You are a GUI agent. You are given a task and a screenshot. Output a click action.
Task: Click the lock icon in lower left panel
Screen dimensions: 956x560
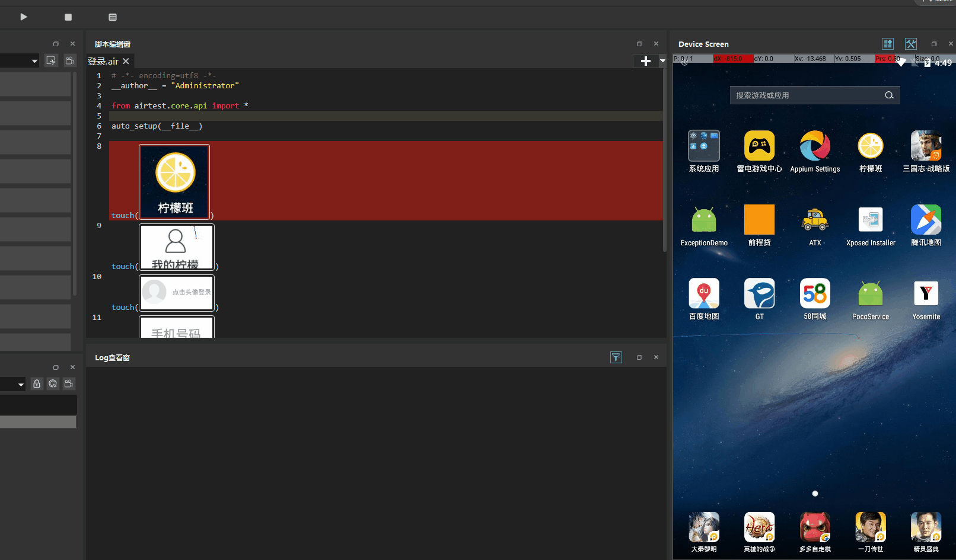37,383
